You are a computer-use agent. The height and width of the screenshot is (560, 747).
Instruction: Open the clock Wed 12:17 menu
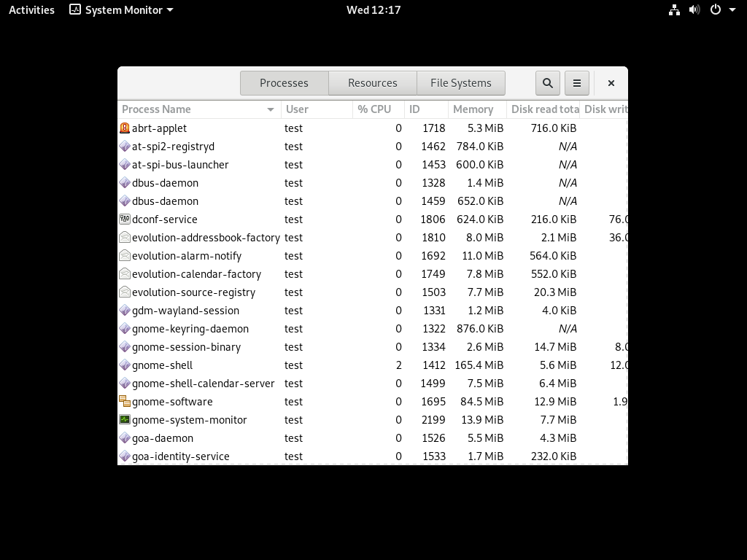point(373,10)
